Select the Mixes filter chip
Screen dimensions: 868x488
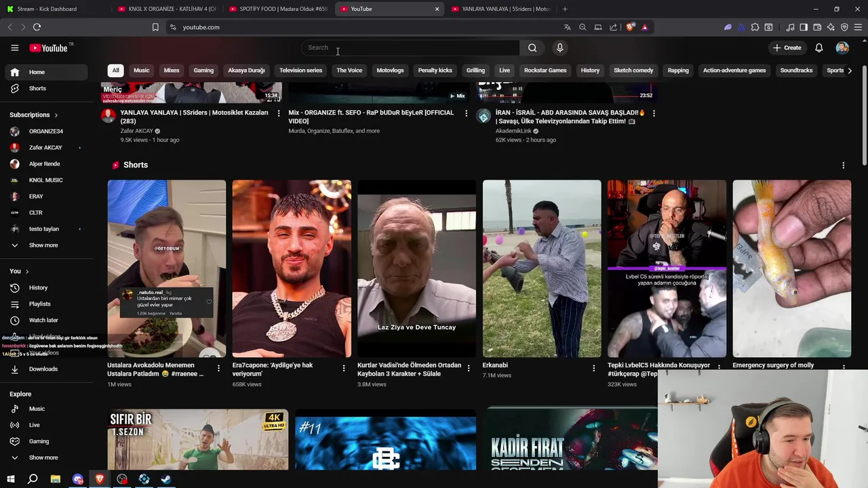pyautogui.click(x=172, y=70)
